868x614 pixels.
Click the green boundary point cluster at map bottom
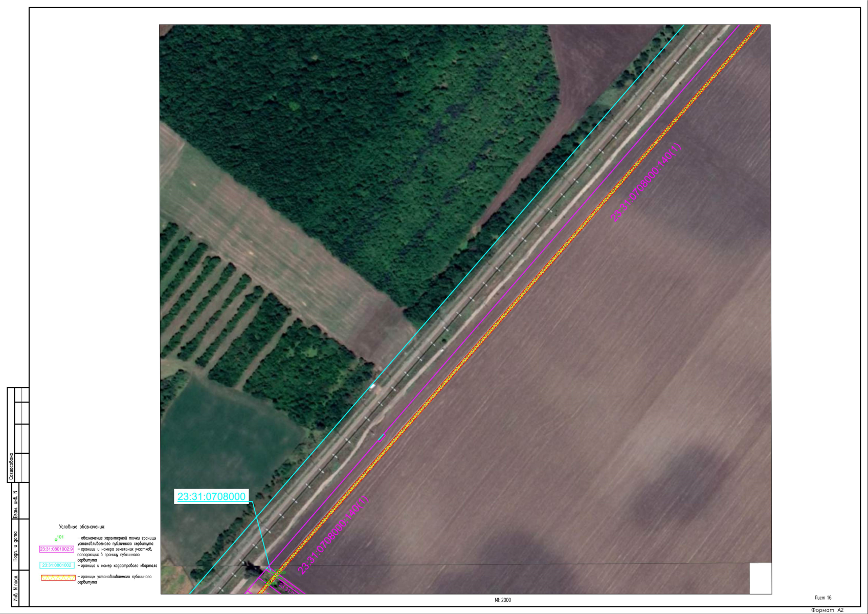point(275,576)
